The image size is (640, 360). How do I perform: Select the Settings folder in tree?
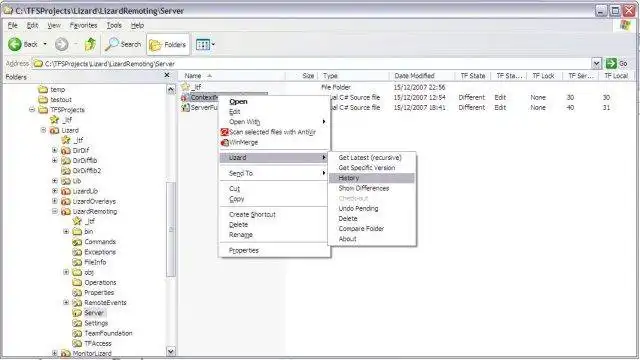tap(90, 323)
